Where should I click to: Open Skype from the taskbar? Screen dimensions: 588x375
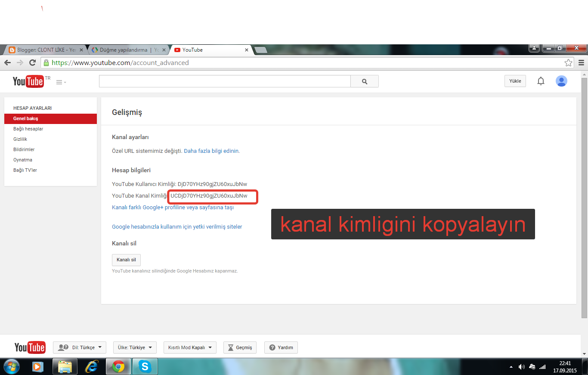(x=145, y=366)
